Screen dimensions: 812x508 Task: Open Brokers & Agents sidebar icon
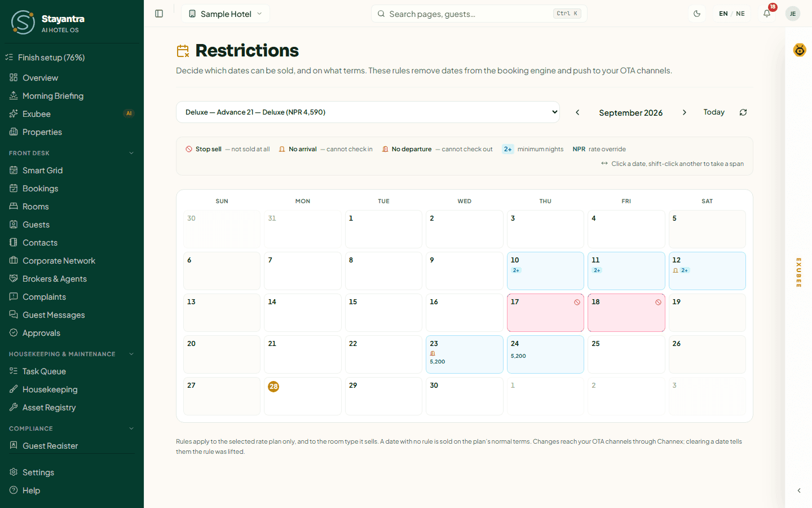14,279
